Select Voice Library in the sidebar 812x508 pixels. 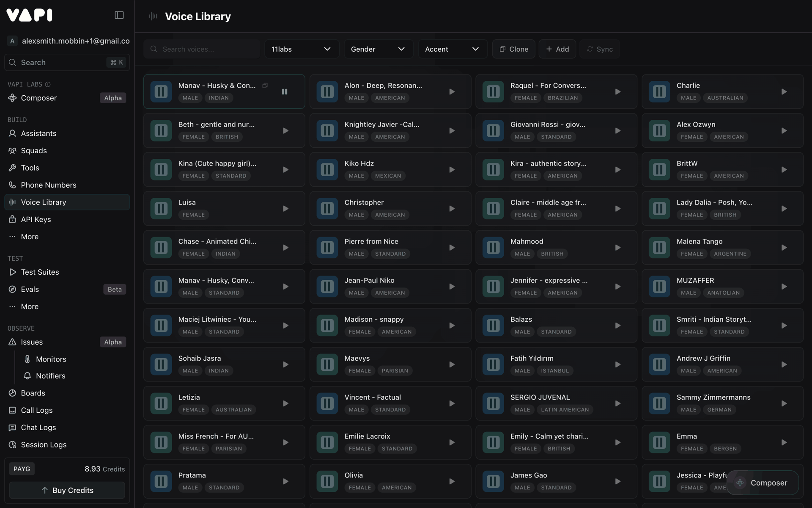67,202
